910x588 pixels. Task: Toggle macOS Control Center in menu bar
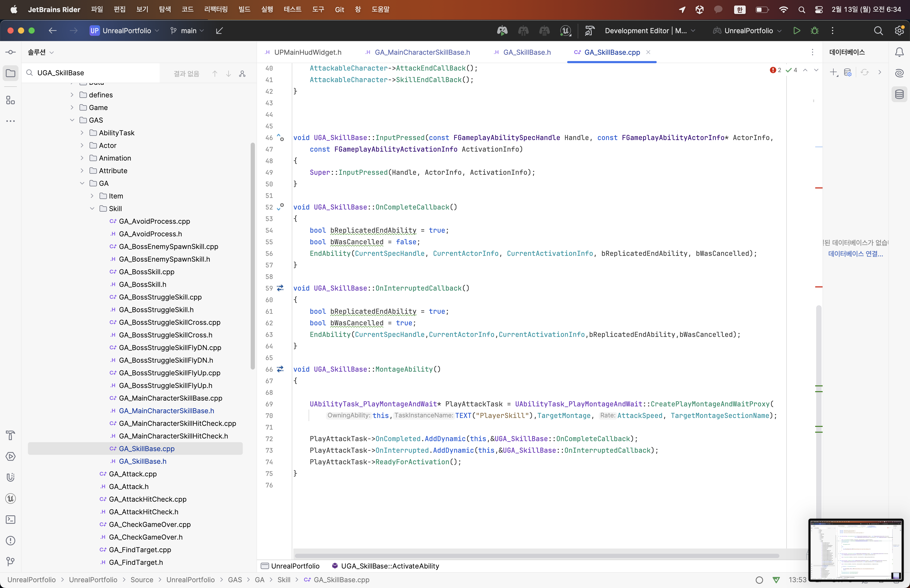click(x=818, y=9)
